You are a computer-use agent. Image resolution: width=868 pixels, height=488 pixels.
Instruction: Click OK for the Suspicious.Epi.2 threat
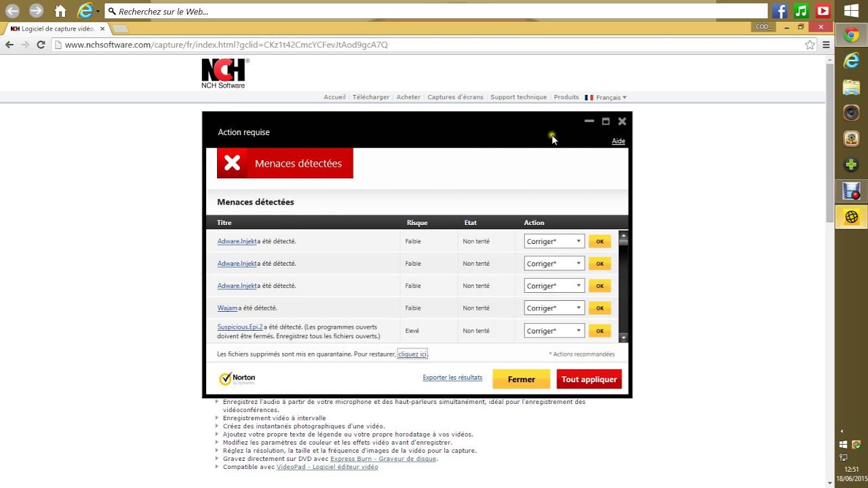599,331
